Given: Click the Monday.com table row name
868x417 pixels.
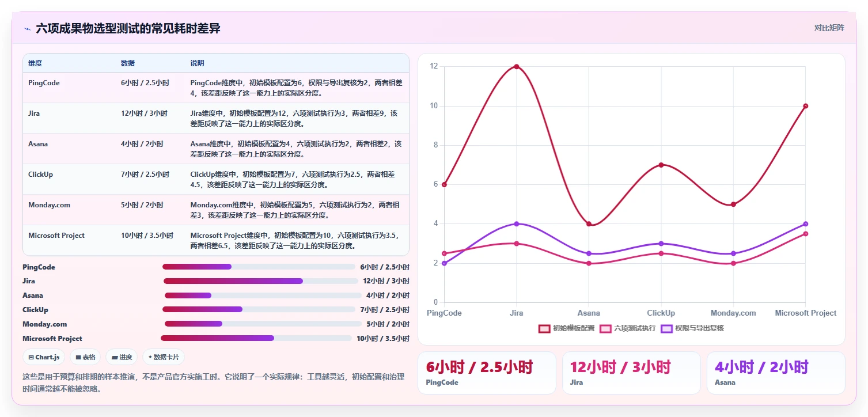Looking at the screenshot, I should [x=48, y=205].
